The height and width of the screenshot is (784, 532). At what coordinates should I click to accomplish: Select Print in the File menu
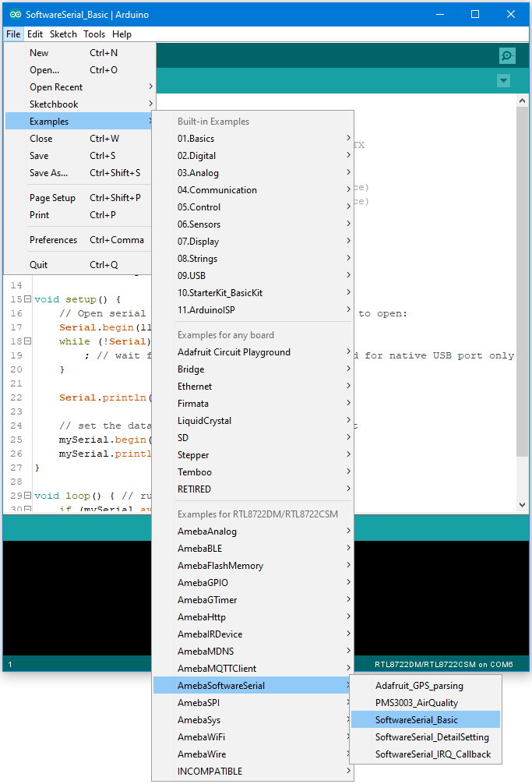point(79,214)
